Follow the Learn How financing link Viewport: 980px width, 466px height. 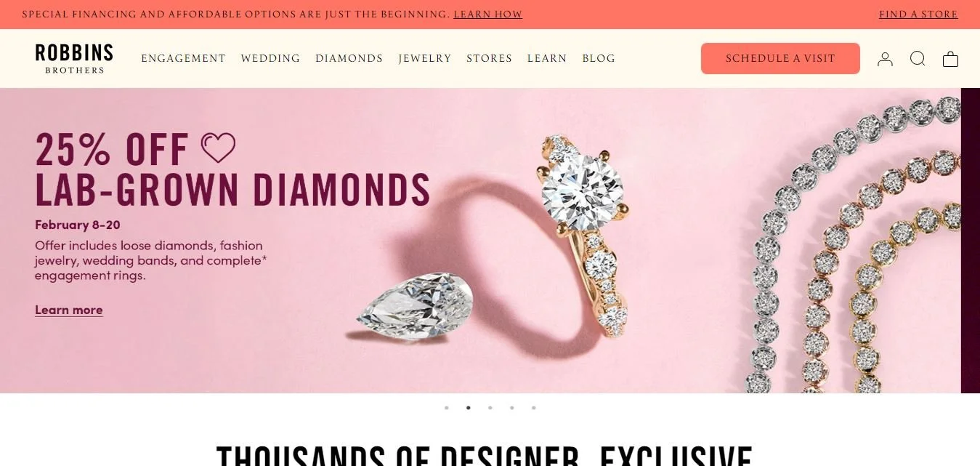[x=488, y=15]
